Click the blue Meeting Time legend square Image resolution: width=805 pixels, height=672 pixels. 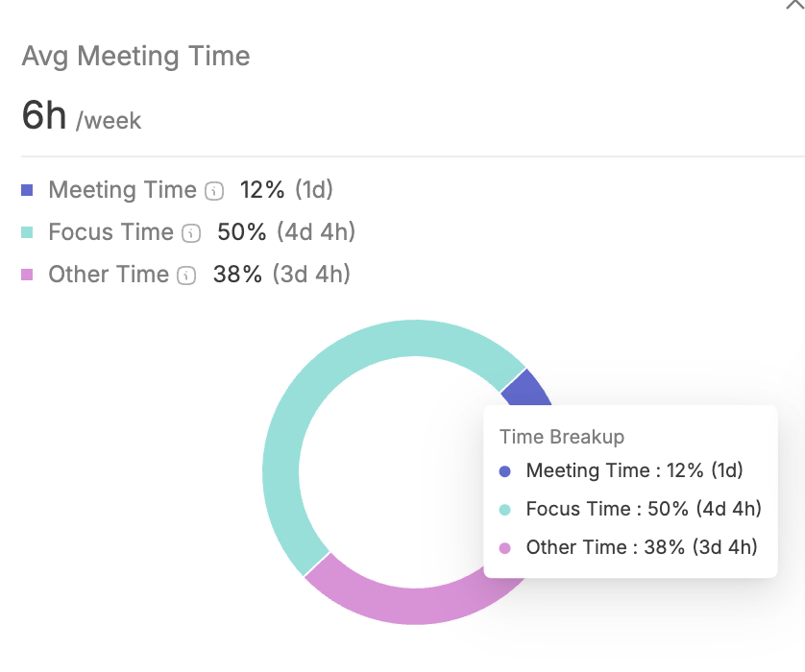click(27, 190)
